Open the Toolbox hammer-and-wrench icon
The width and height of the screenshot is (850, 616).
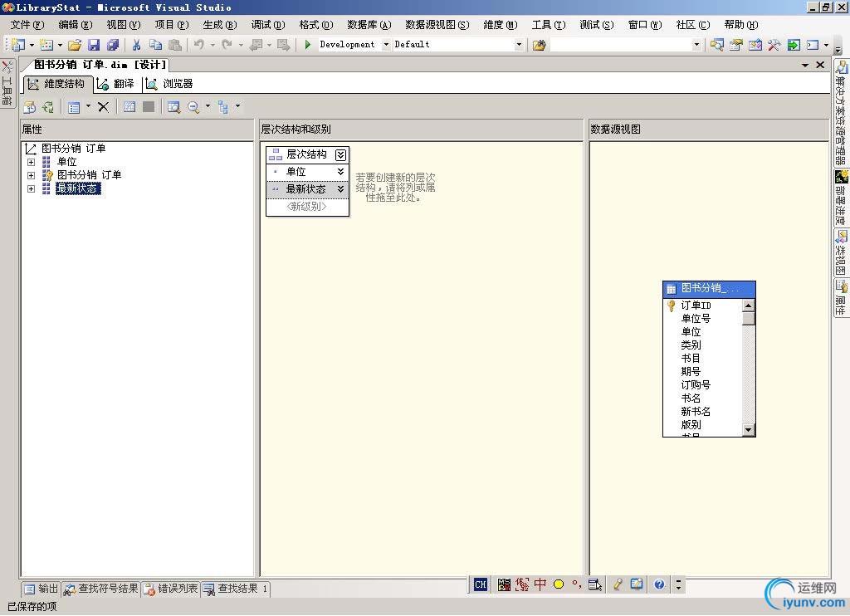point(774,45)
